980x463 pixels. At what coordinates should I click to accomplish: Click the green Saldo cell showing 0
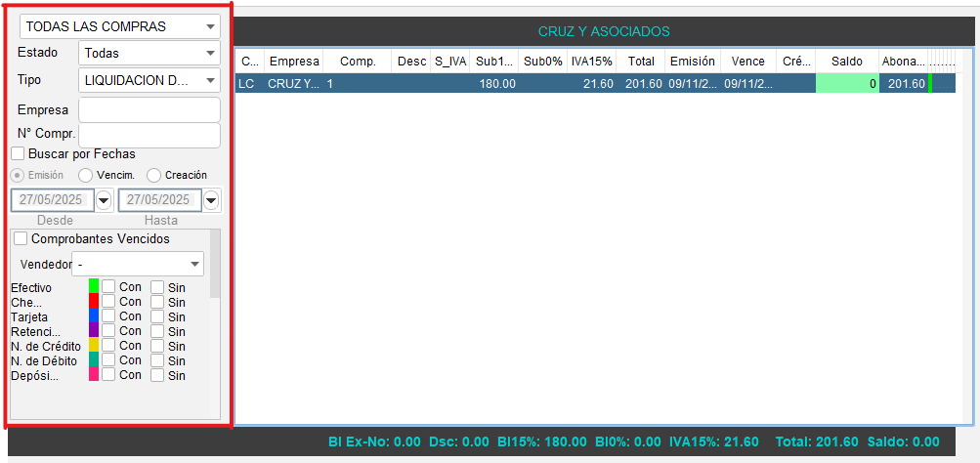pos(847,84)
